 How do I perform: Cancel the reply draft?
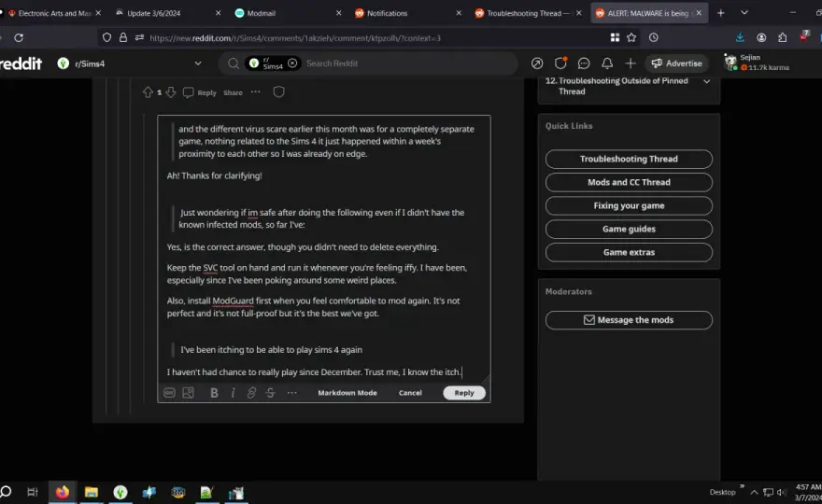410,392
